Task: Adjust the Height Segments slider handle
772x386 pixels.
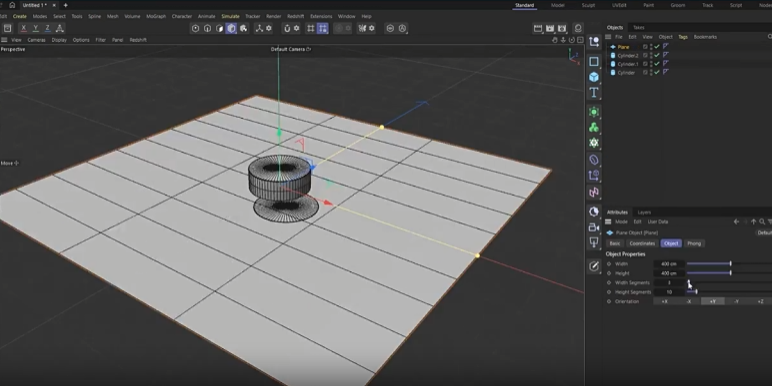Action: click(x=696, y=292)
